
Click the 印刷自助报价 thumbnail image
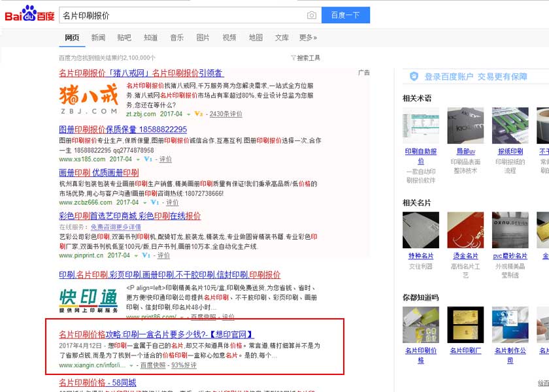(421, 125)
